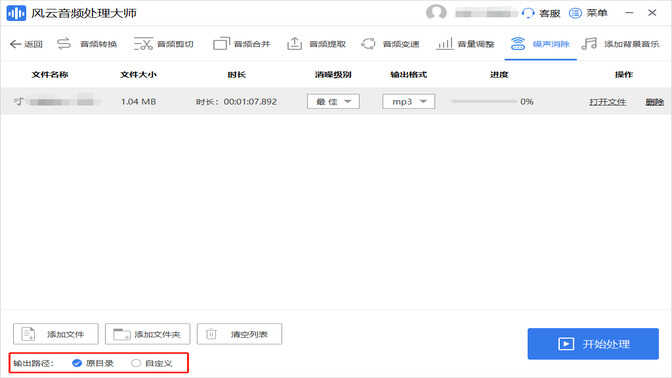Click the 消噪级别 column header
672x378 pixels.
(x=333, y=75)
